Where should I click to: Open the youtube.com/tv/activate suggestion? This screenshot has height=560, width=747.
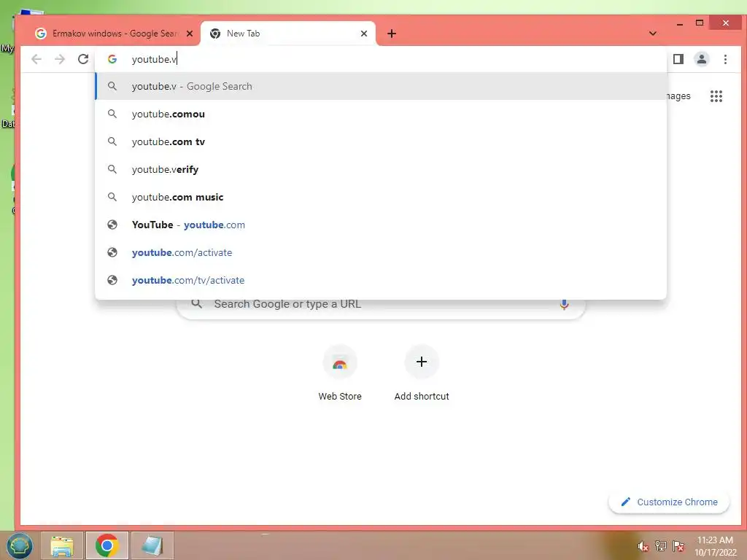[381, 279]
